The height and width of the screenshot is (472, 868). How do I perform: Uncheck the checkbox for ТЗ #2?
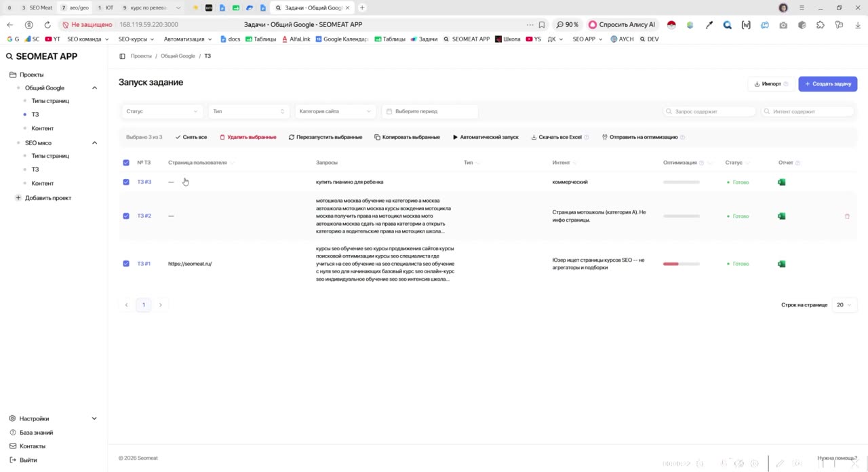point(126,216)
